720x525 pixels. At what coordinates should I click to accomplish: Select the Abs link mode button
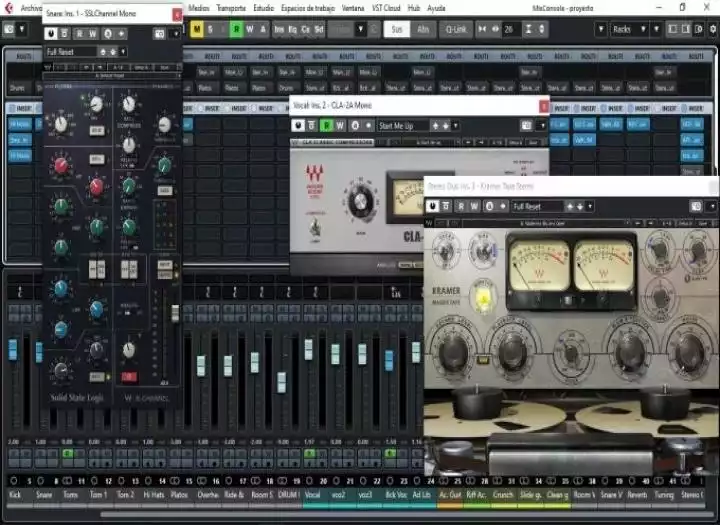coord(423,29)
